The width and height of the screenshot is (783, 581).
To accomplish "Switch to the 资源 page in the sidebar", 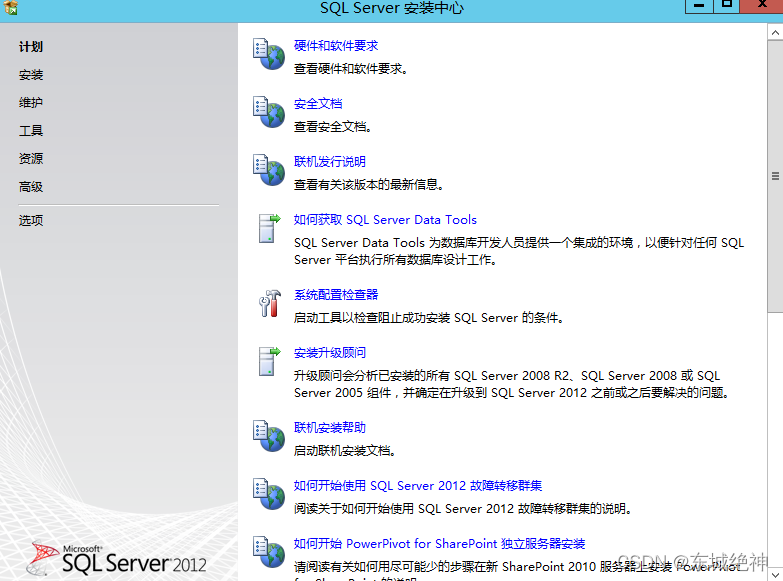I will coord(31,159).
